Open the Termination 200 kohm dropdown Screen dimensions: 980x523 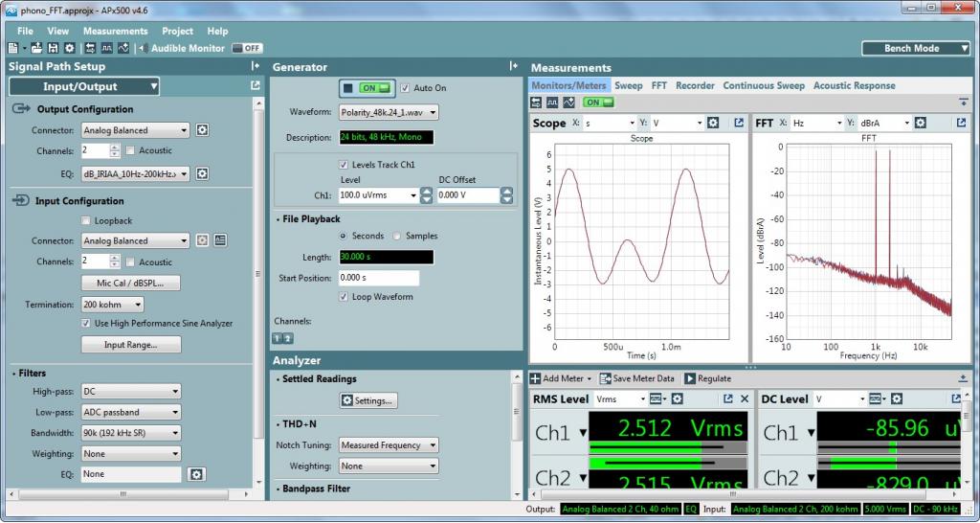click(x=113, y=305)
